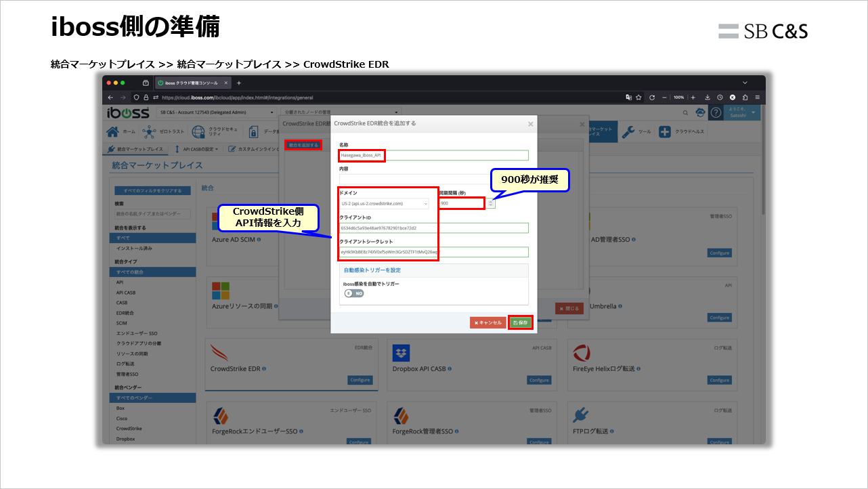Toggle the bookmark star in the address bar
Viewport: 868px width, 489px height.
pos(638,98)
